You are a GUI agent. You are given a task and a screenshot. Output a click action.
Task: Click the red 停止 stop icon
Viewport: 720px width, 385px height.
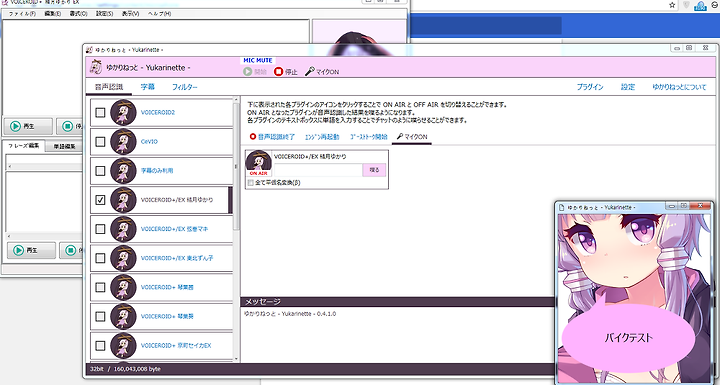[278, 72]
